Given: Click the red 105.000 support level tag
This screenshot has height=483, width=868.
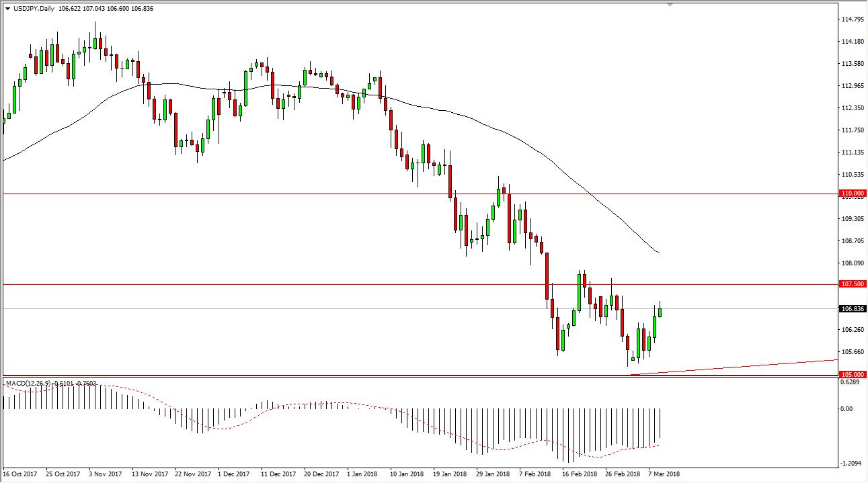Looking at the screenshot, I should tap(852, 374).
